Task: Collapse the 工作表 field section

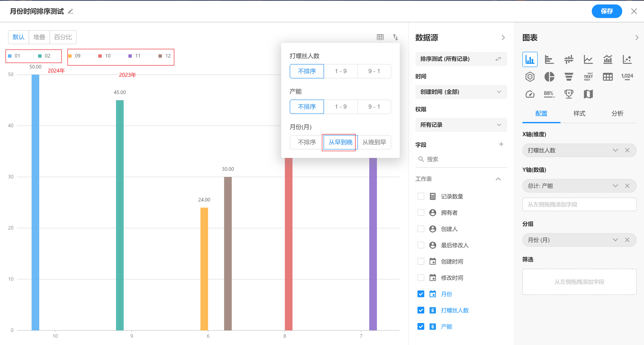Action: pyautogui.click(x=498, y=179)
